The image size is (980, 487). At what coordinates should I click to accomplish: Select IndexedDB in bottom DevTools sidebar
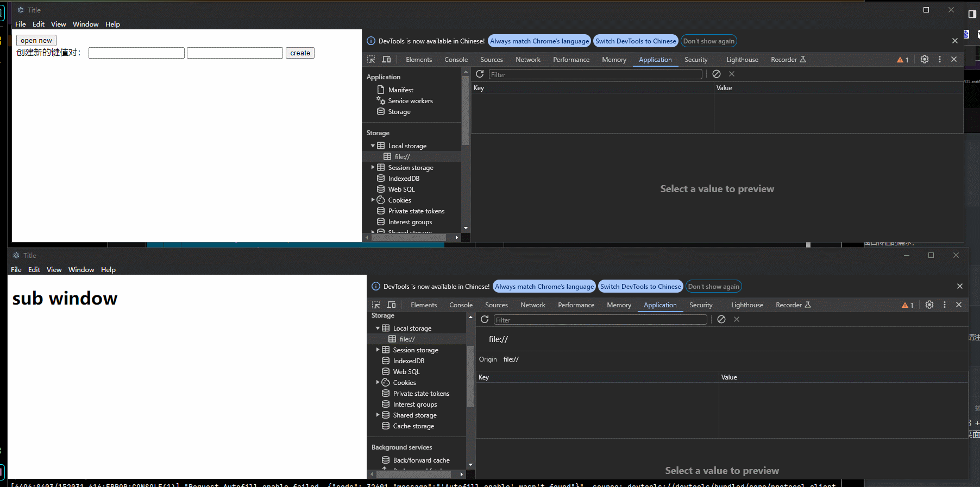(409, 361)
